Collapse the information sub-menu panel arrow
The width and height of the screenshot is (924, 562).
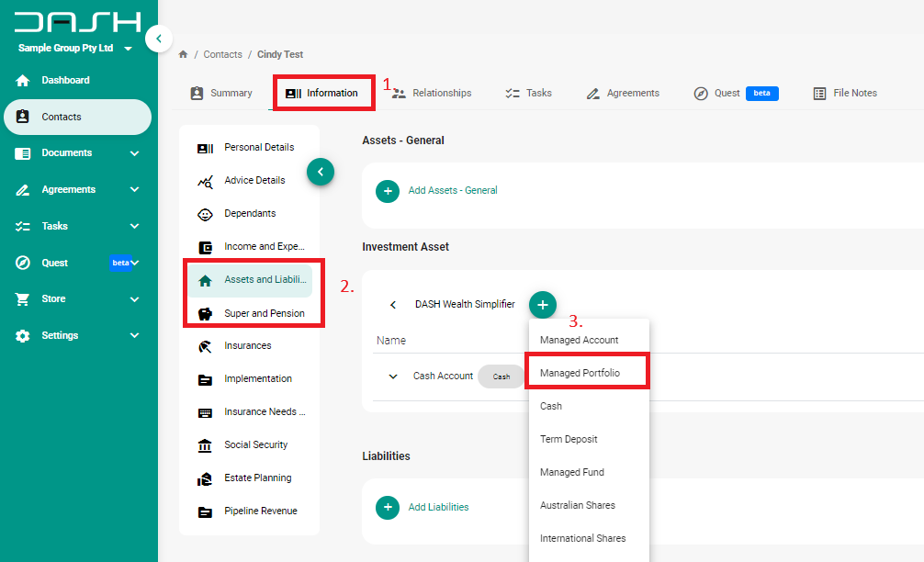[321, 172]
